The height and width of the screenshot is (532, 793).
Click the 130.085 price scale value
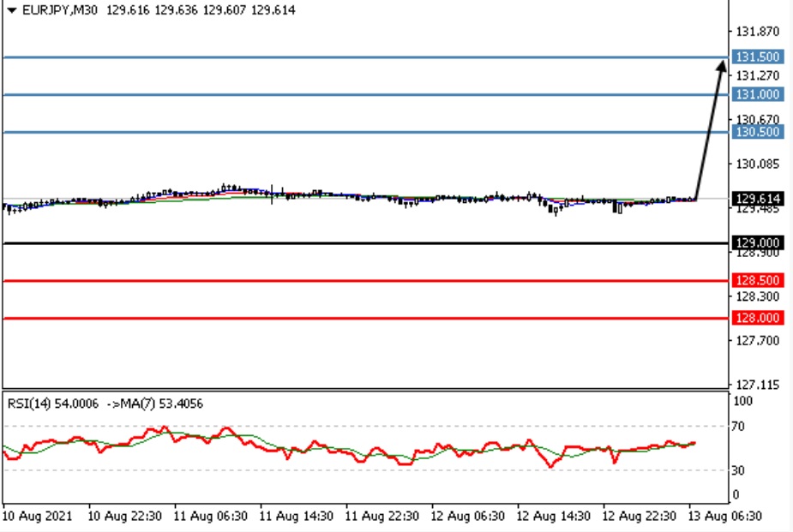[758, 164]
